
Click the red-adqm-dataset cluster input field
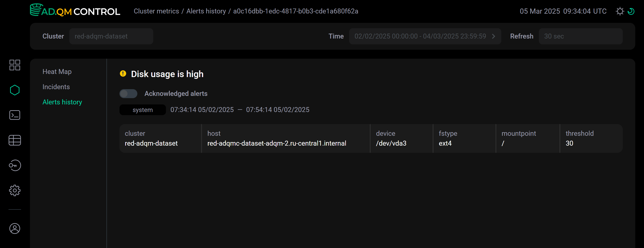pyautogui.click(x=111, y=36)
